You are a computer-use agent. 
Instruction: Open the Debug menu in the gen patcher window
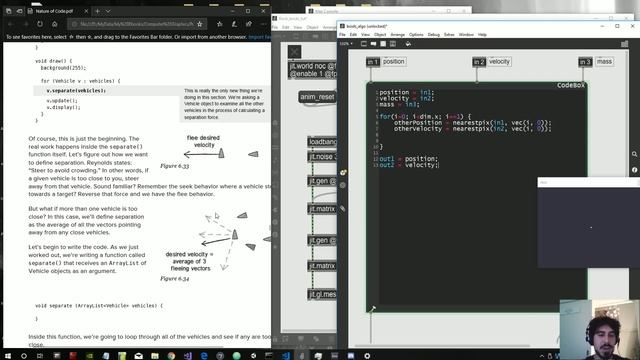(x=433, y=35)
